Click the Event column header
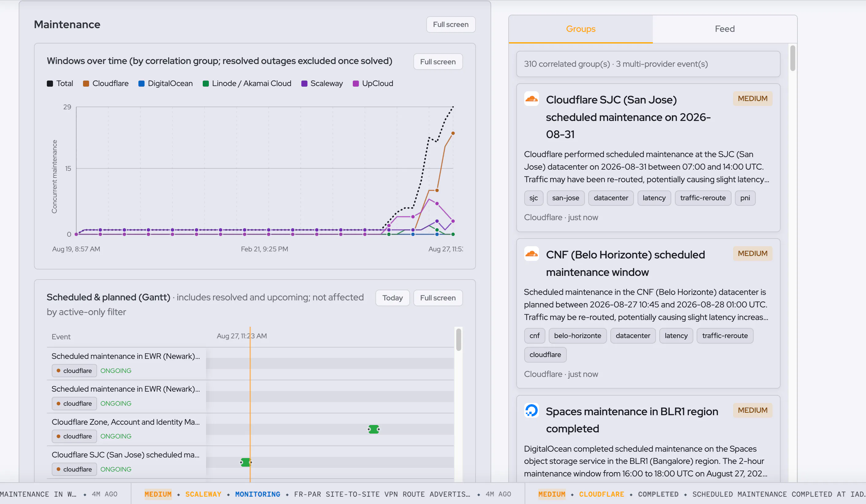This screenshot has width=866, height=504. click(x=61, y=337)
